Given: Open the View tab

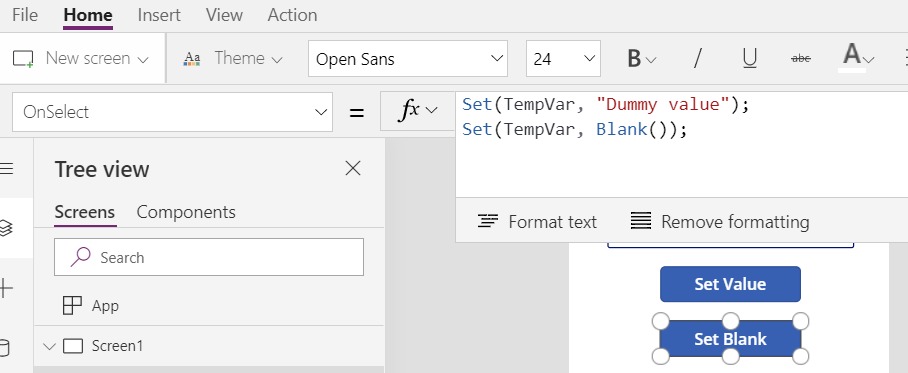Looking at the screenshot, I should coord(224,15).
